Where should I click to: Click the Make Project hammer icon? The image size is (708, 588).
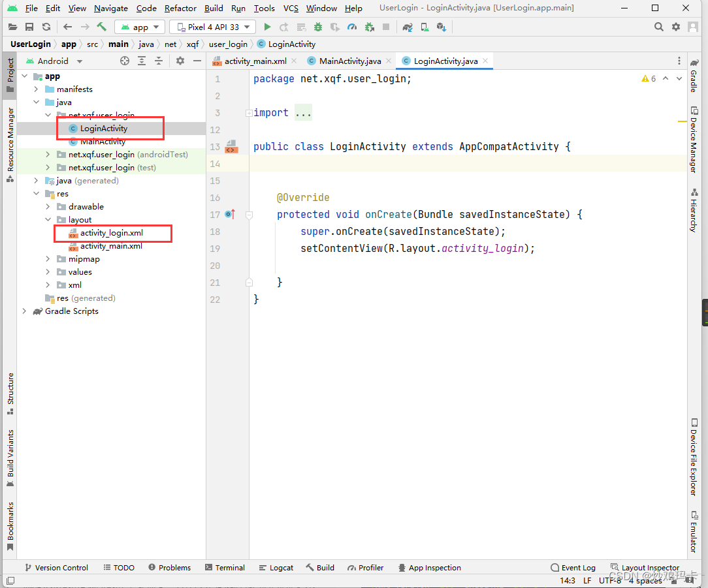[x=102, y=27]
